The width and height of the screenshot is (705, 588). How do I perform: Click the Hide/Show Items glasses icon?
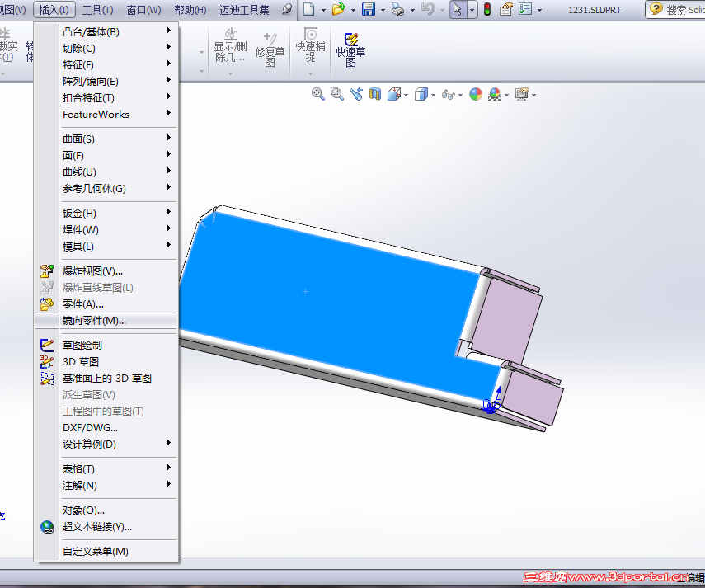coord(449,94)
